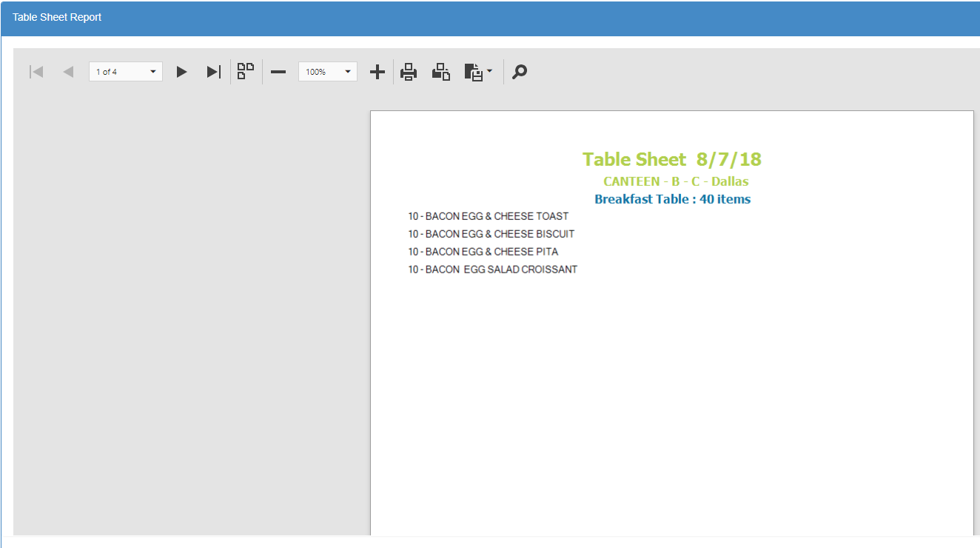Click the 'Table Sheet Report' title
Image resolution: width=980 pixels, height=548 pixels.
[57, 17]
